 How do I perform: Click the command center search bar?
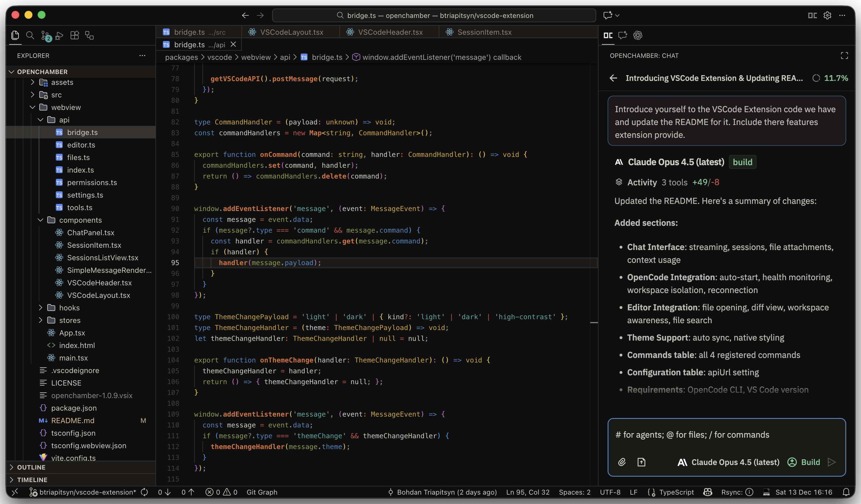tap(434, 15)
